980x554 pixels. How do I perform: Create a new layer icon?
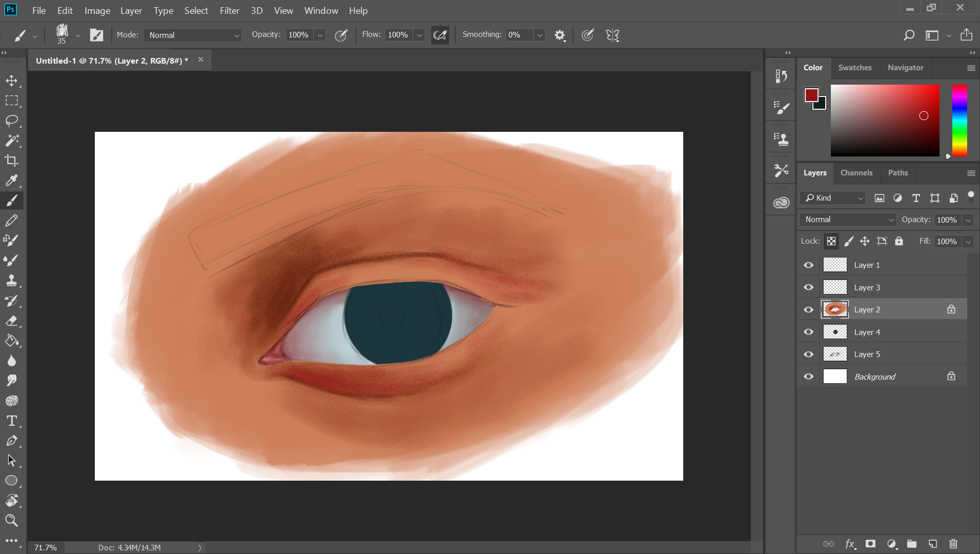click(x=933, y=544)
